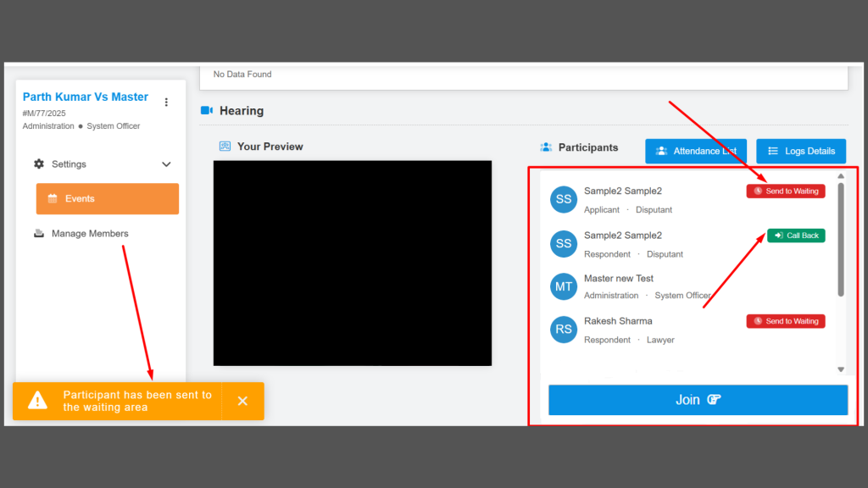This screenshot has width=868, height=488.
Task: Send applicant Sample2 Sample2 to waiting
Action: pyautogui.click(x=785, y=191)
